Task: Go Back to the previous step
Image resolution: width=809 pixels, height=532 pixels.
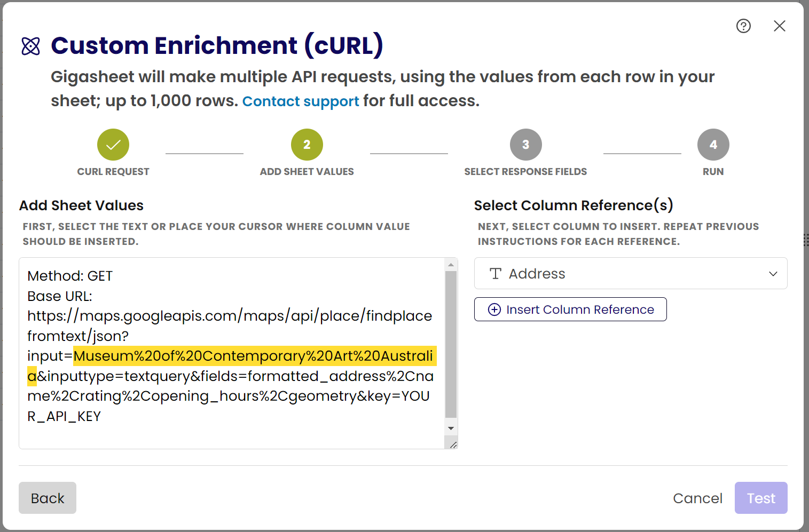Action: pos(48,498)
